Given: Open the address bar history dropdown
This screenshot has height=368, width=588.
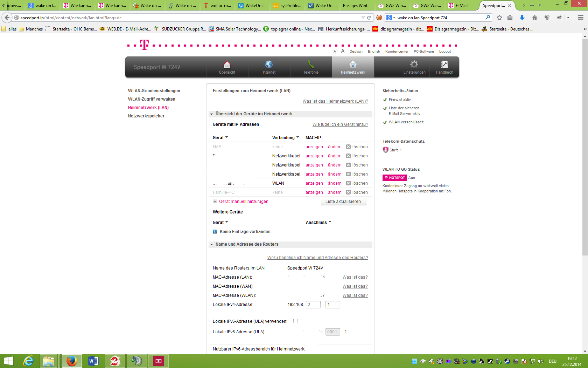Looking at the screenshot, I should [363, 18].
